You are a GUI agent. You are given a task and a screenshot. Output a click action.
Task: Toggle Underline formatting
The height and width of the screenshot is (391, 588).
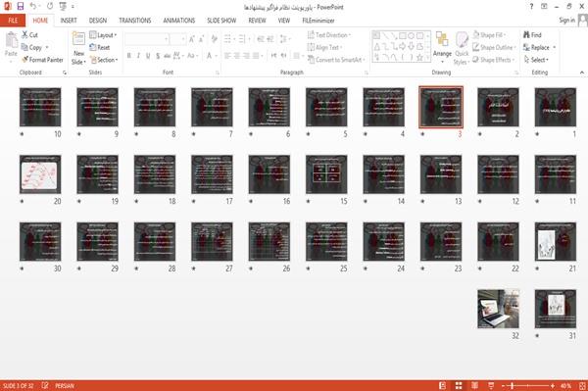pyautogui.click(x=148, y=56)
